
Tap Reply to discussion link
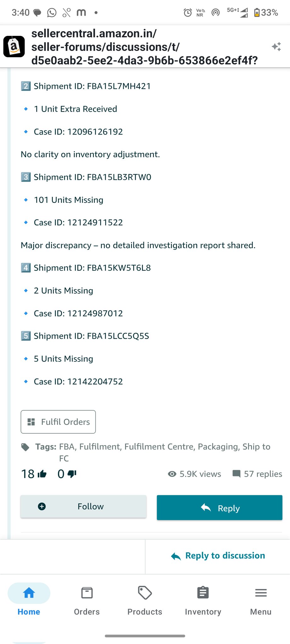pyautogui.click(x=218, y=556)
